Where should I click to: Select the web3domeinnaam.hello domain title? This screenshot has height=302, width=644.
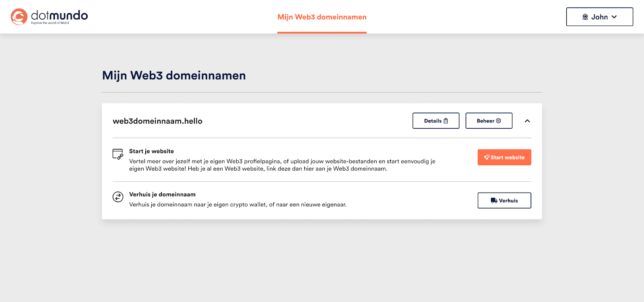click(157, 121)
